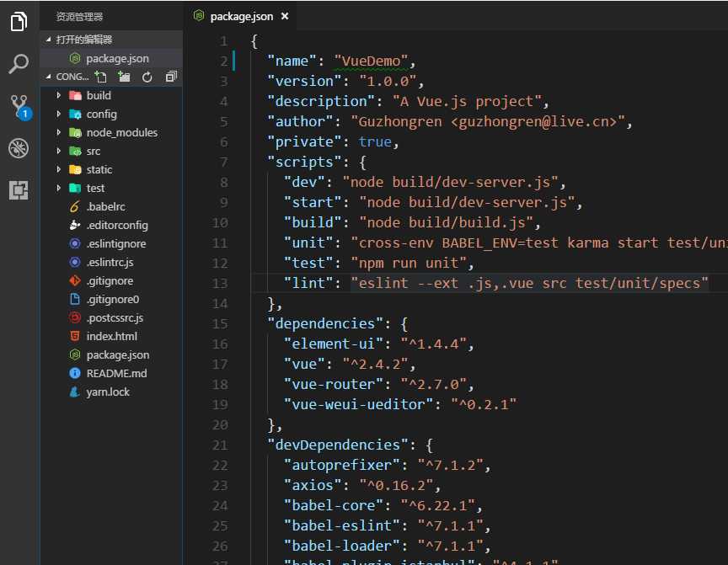The height and width of the screenshot is (565, 728).
Task: Open the README.md file
Action: [116, 373]
